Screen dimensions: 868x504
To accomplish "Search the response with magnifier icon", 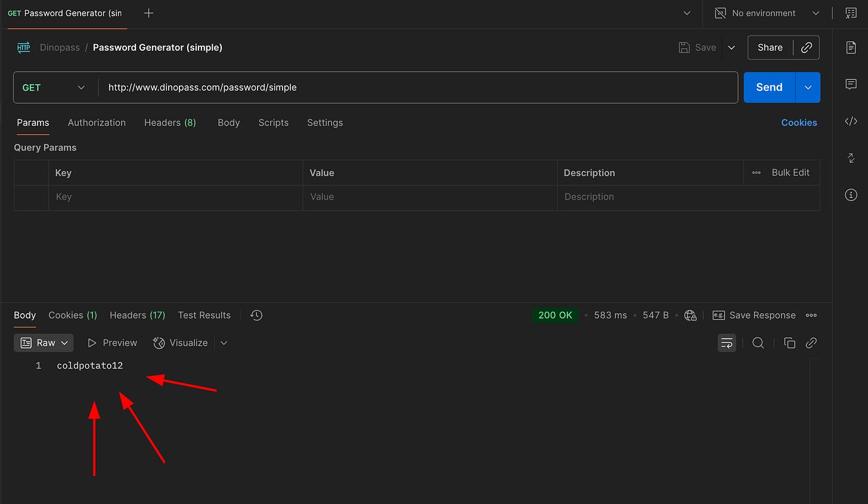I will 758,343.
